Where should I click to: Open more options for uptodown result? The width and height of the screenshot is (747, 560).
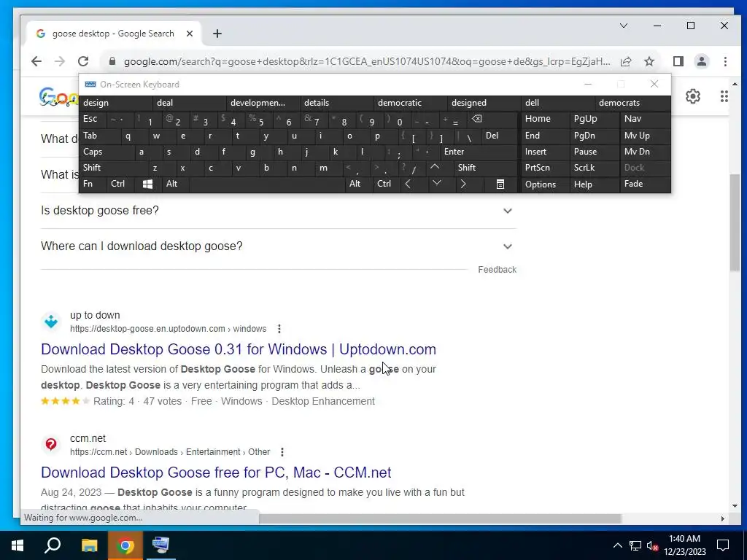(279, 329)
